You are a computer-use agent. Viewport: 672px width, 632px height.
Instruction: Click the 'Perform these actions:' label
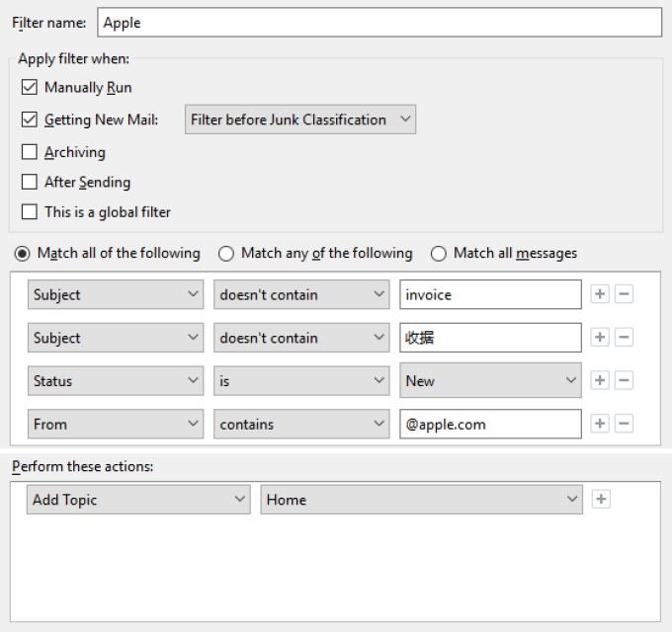[82, 466]
